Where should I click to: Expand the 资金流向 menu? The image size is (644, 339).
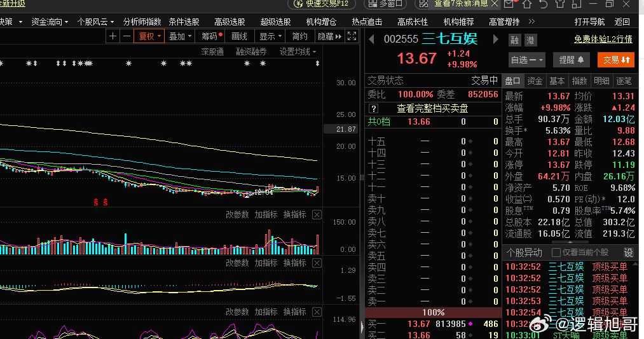click(50, 22)
